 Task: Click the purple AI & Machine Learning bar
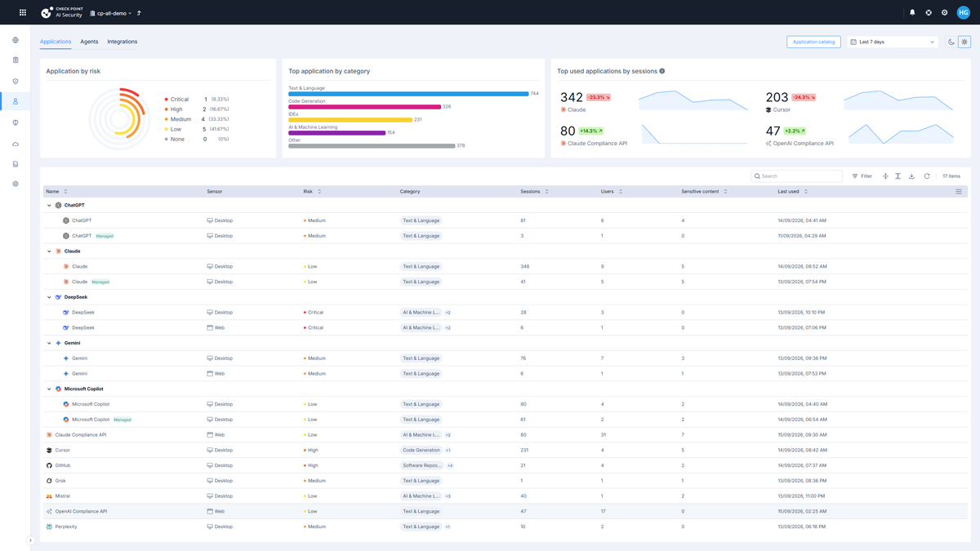(336, 133)
